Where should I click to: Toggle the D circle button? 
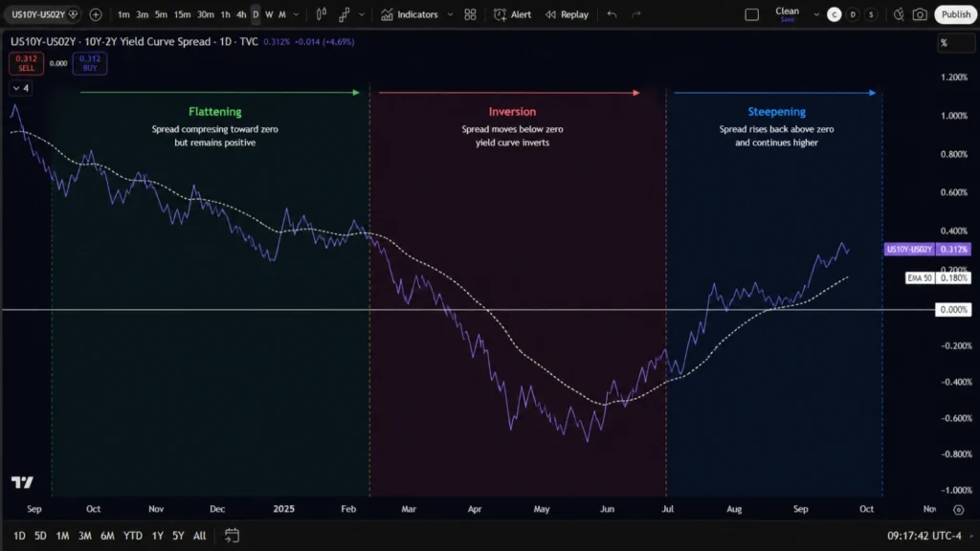pyautogui.click(x=853, y=14)
